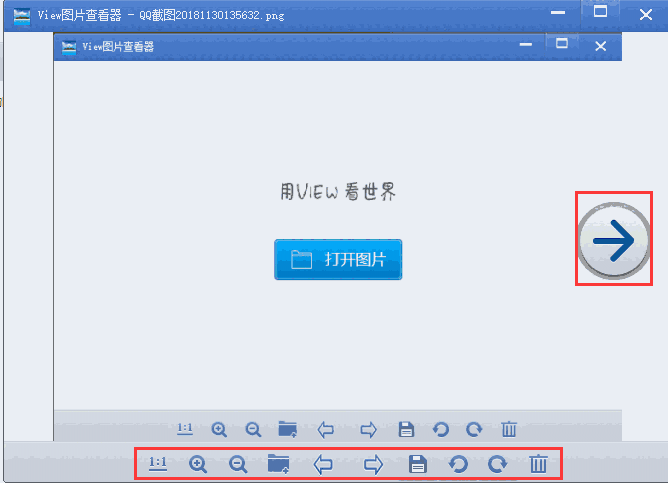Screen dimensions: 668x483
Task: Zoom in icon in inner viewer toolbar
Action: click(x=219, y=429)
